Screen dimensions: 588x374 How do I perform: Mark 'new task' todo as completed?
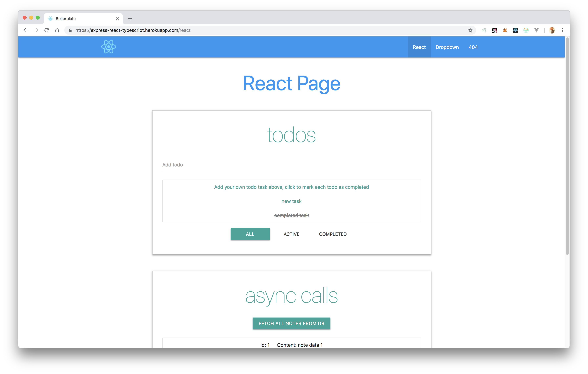[291, 201]
